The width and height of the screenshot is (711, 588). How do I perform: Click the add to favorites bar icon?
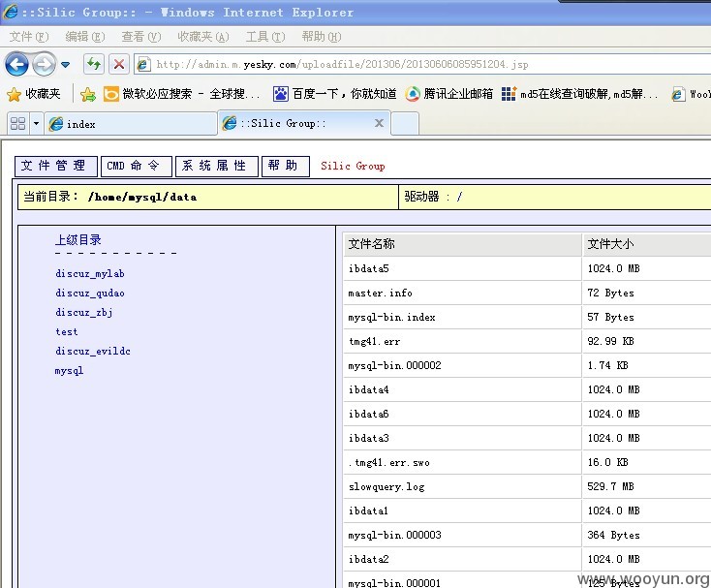point(88,94)
